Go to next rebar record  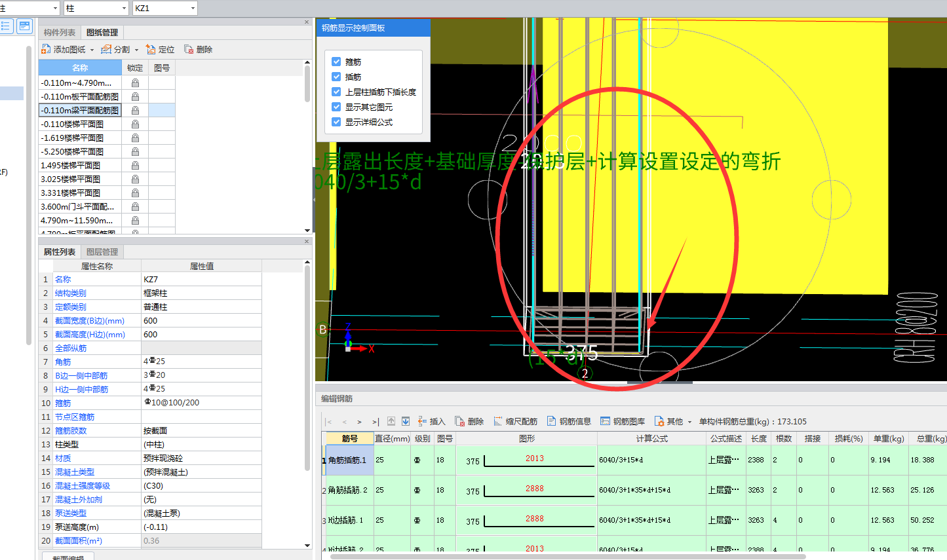[x=359, y=422]
